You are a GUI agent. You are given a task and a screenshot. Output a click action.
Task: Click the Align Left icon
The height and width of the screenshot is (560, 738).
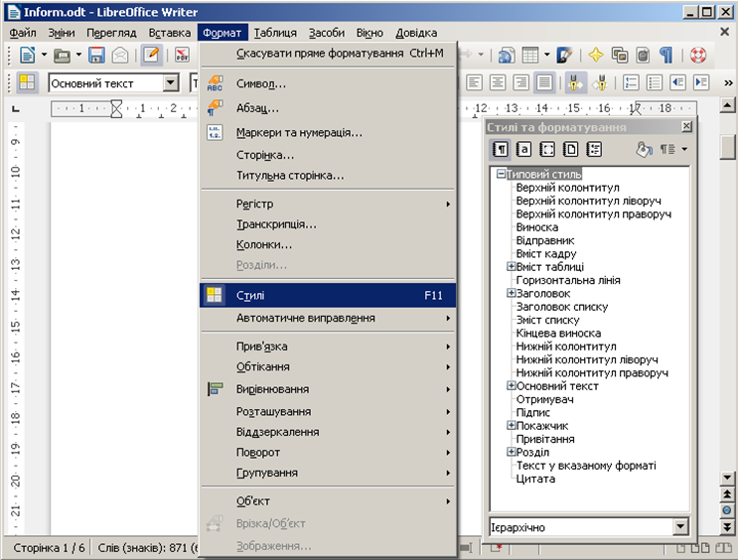pos(474,82)
